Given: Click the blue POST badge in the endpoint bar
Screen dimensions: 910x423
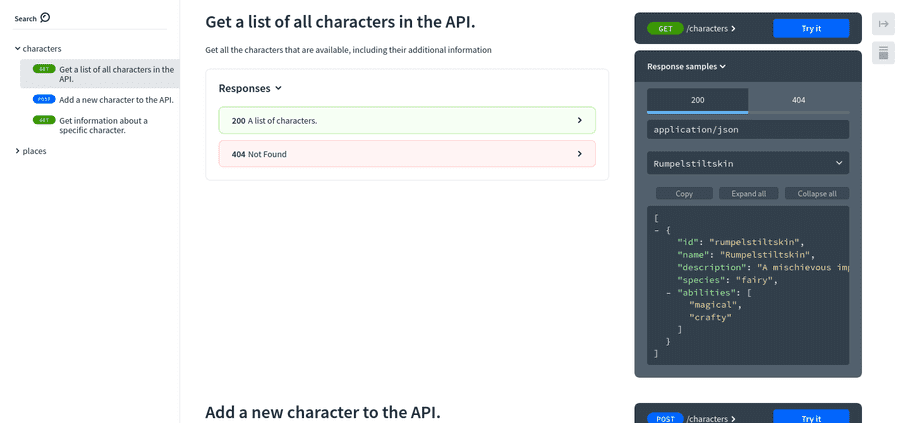Looking at the screenshot, I should [665, 418].
